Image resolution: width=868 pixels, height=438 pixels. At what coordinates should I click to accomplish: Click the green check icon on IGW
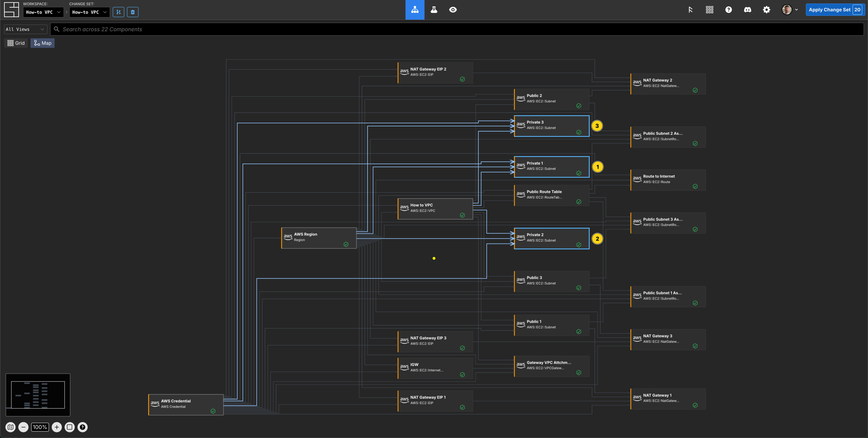[462, 375]
